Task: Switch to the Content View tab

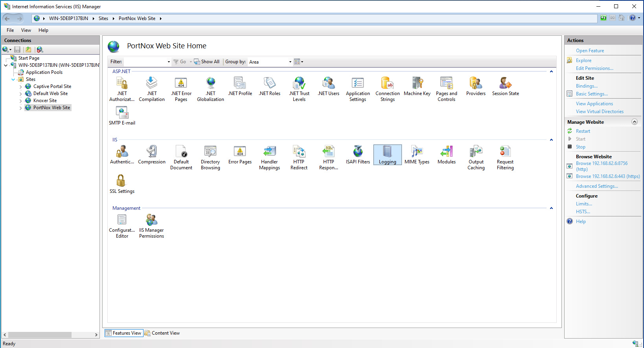Action: click(162, 333)
